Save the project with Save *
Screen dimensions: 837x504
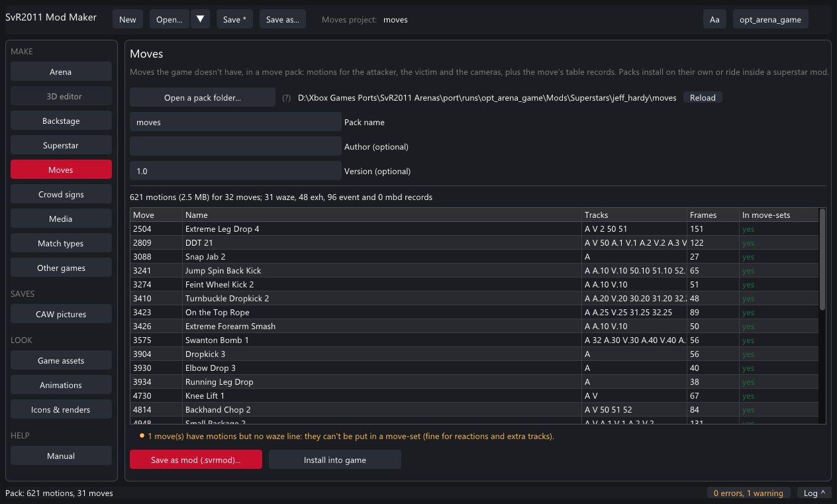[234, 19]
